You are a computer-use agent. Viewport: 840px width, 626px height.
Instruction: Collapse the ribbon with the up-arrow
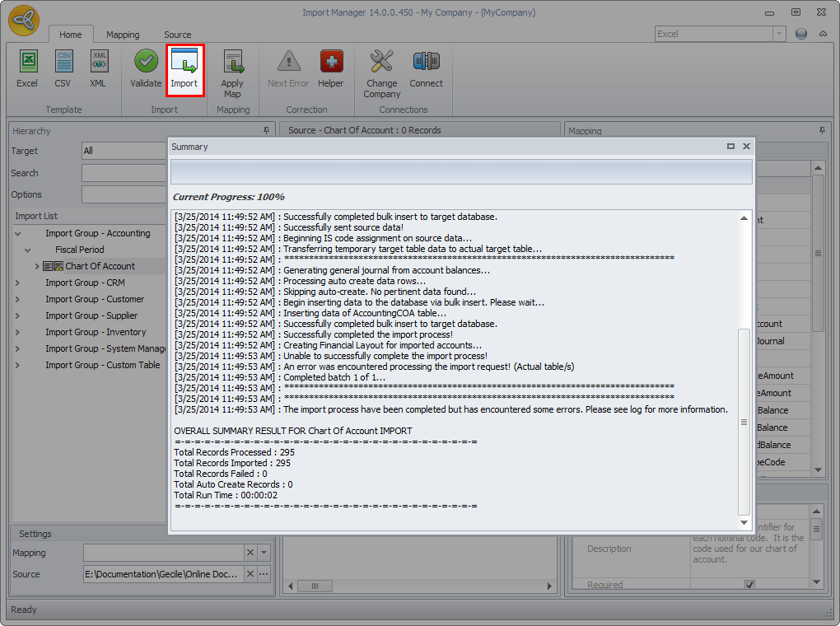(823, 34)
